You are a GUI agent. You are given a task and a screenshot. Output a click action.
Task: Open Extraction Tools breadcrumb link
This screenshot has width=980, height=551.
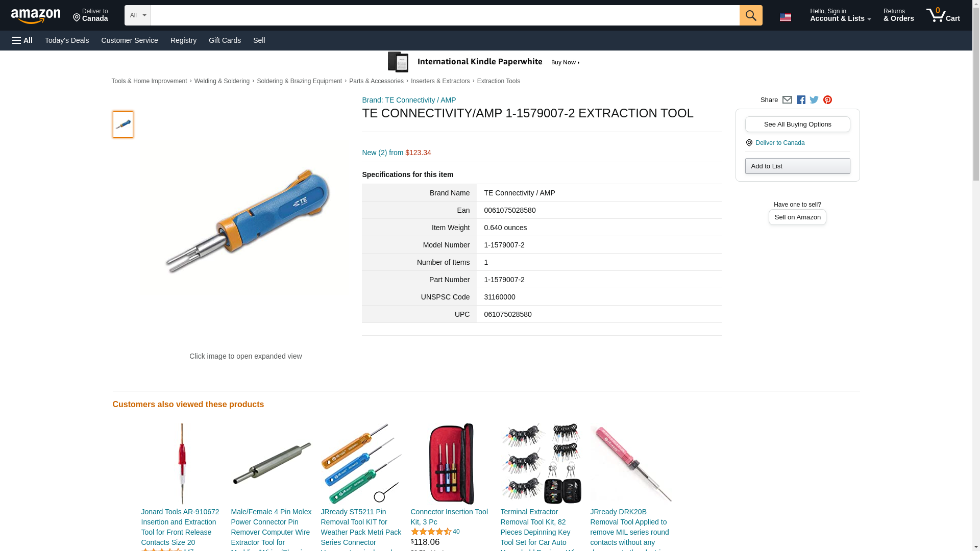tap(498, 81)
